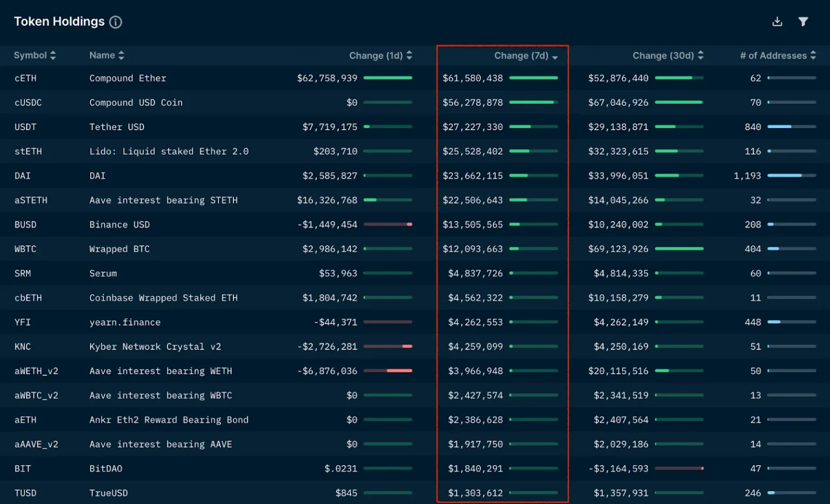Click the sort arrows next to Name
830x504 pixels.
[x=121, y=55]
